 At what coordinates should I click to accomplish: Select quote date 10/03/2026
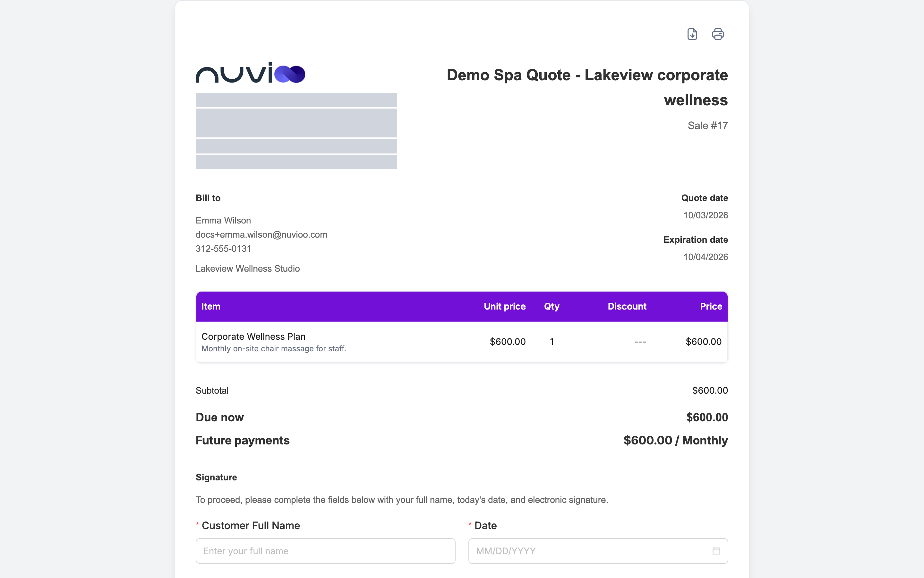[x=705, y=215]
